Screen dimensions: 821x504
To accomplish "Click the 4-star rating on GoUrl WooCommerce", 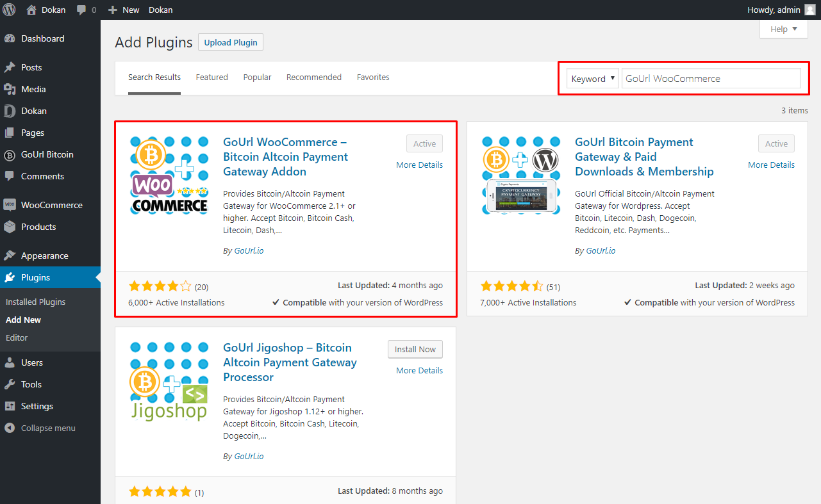I will tap(160, 286).
